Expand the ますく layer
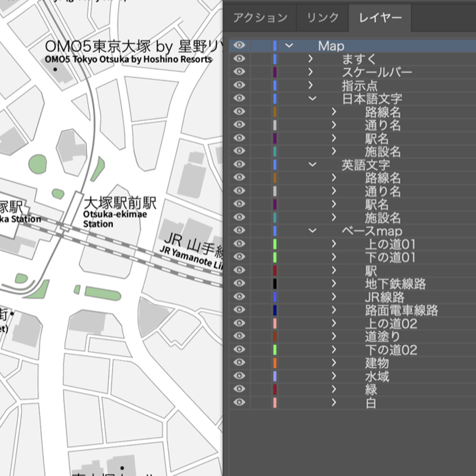This screenshot has width=476, height=476. (310, 59)
